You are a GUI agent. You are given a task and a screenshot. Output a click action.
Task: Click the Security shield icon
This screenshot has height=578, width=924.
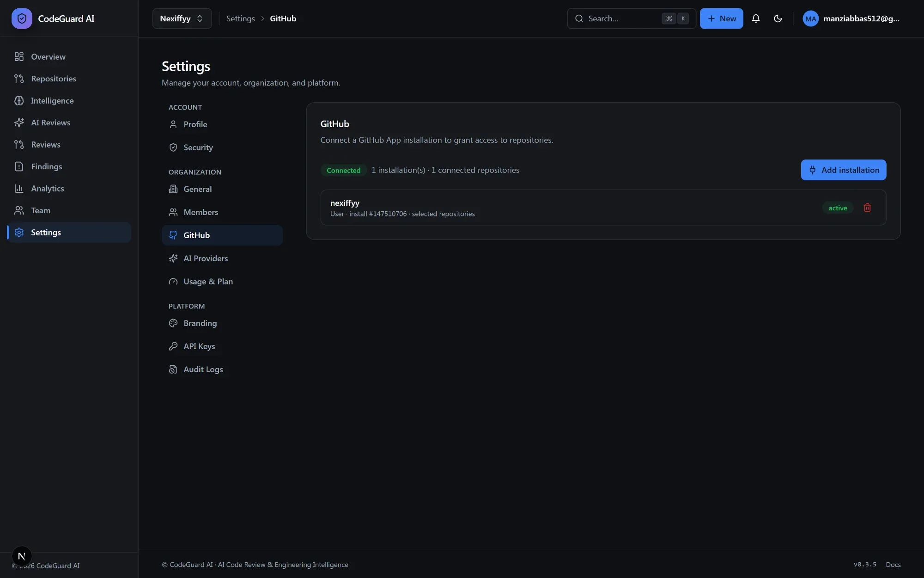(173, 148)
